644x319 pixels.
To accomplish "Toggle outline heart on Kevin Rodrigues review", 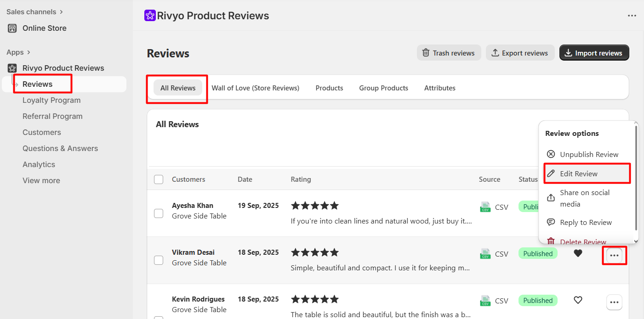I will [578, 300].
